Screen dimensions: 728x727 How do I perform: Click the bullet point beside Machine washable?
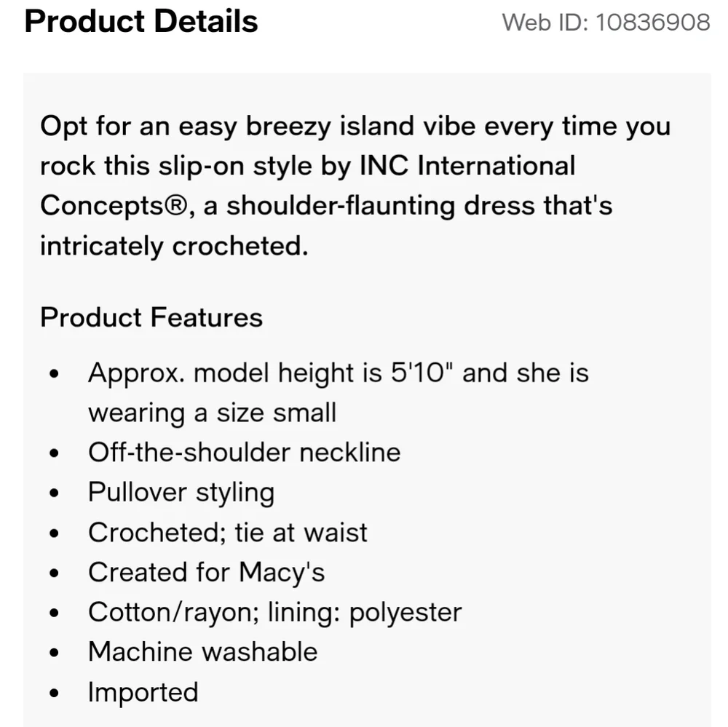[54, 652]
